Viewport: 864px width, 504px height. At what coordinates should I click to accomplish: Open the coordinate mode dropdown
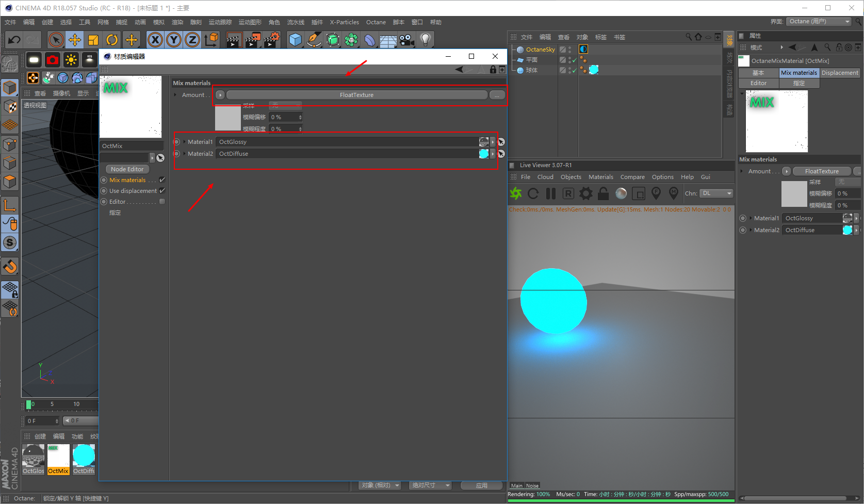tap(380, 485)
